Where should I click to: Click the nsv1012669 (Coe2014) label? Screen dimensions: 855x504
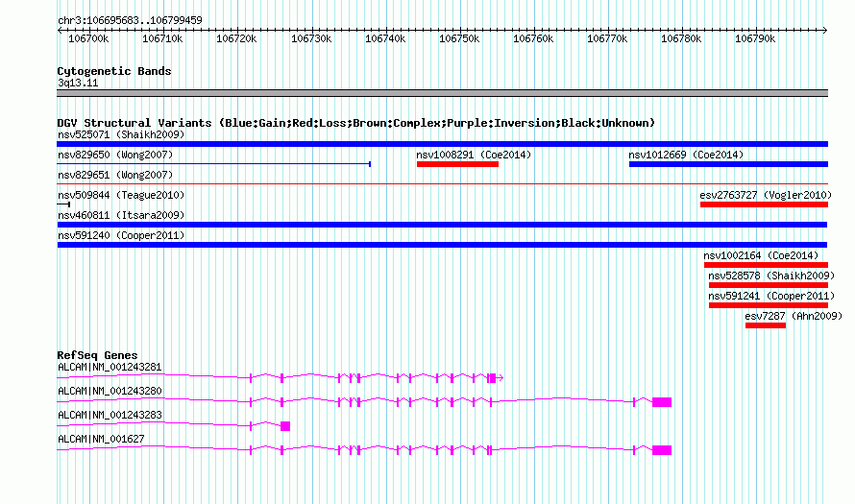click(x=686, y=155)
